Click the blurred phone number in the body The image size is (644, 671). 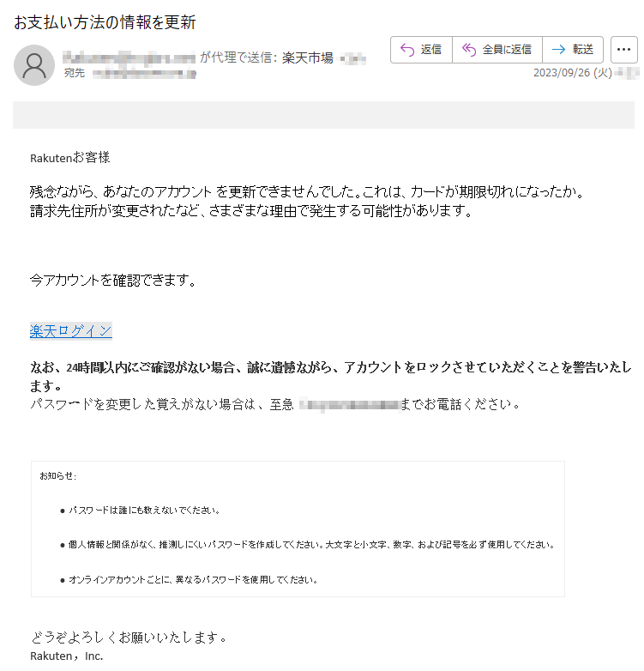349,404
